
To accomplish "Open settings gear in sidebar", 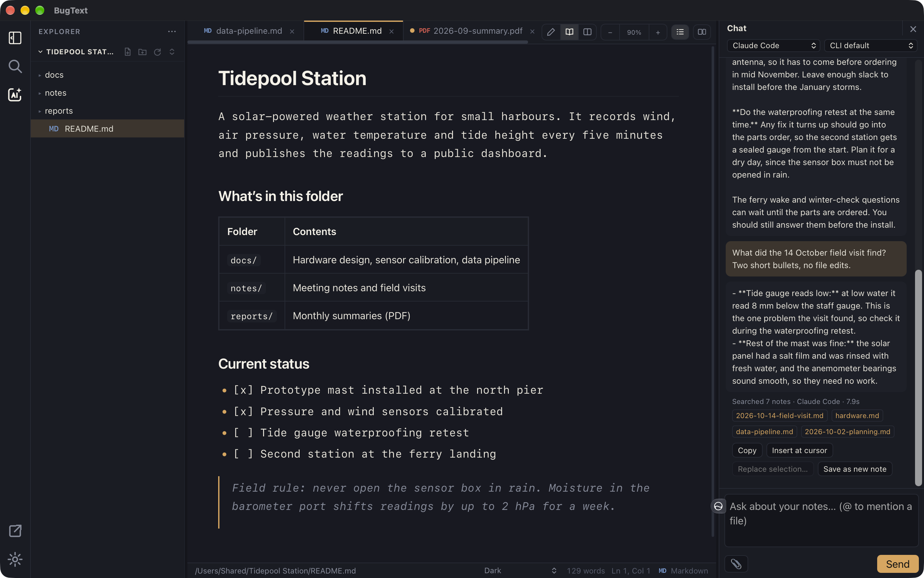I will [15, 559].
